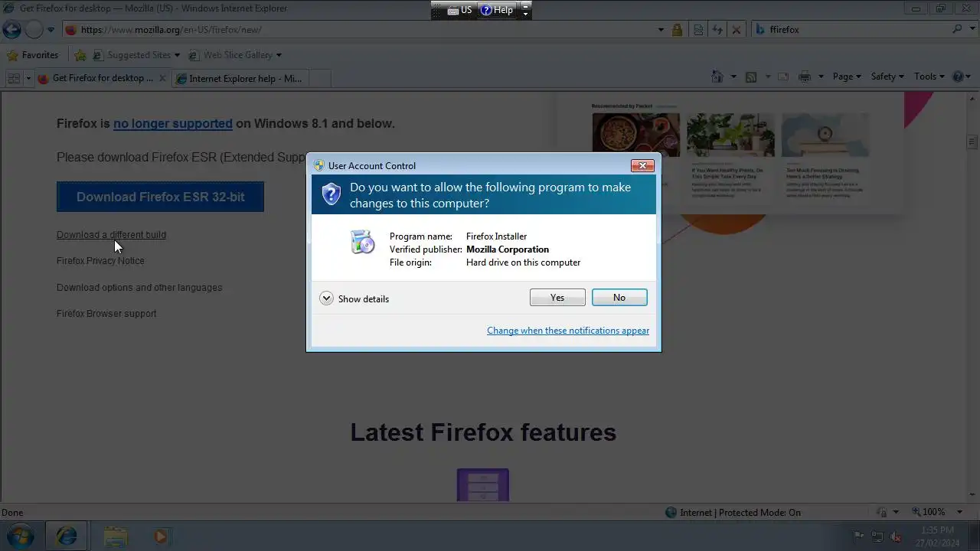Click the Stop loading X icon
Viewport: 980px width, 551px height.
click(736, 30)
